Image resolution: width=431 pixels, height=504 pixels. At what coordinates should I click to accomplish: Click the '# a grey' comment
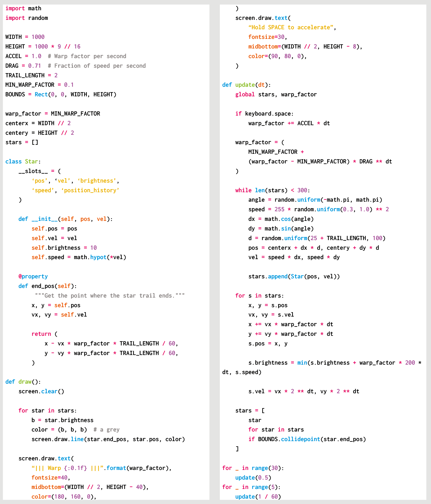point(107,430)
